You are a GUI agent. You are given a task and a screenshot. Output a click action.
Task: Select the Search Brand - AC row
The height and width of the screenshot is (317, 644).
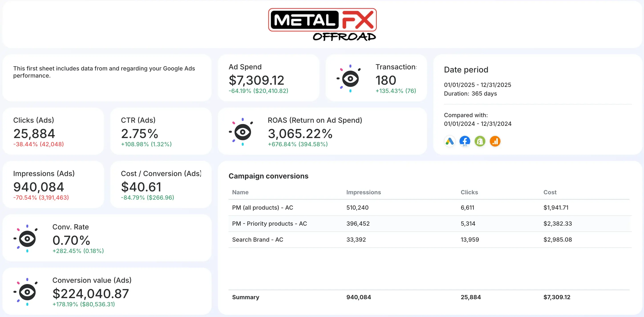tap(430, 240)
